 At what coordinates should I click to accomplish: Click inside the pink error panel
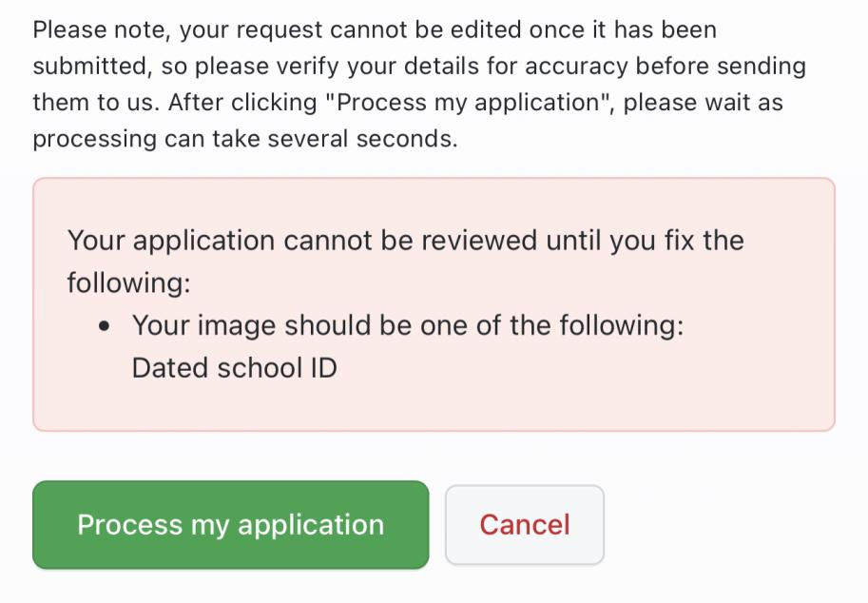[434, 409]
